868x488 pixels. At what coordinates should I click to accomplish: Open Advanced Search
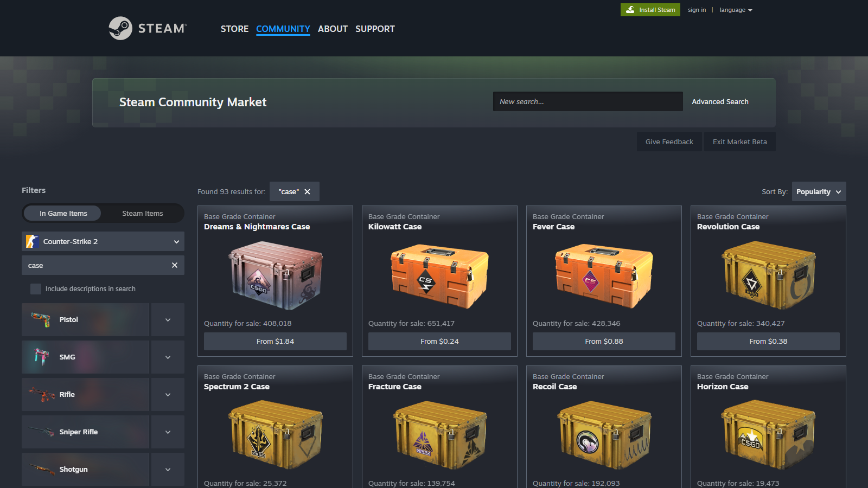pyautogui.click(x=720, y=101)
